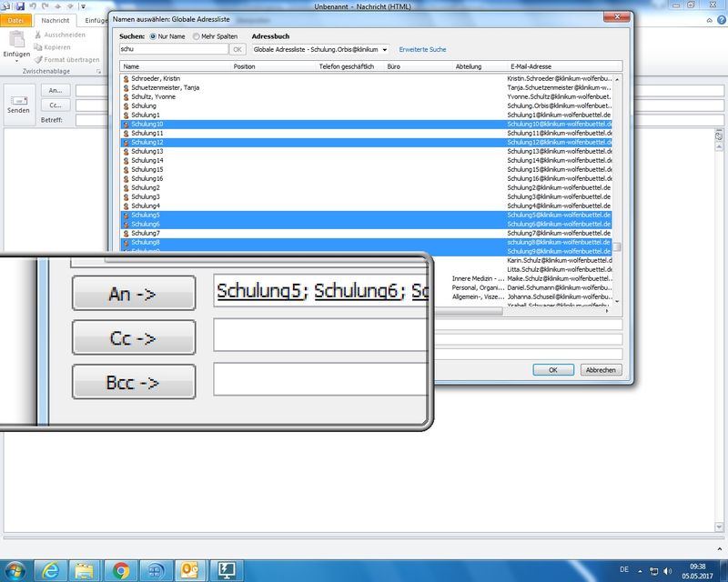Viewport: 728px width, 582px height.
Task: Select the Schulung12 entry
Action: 366,143
